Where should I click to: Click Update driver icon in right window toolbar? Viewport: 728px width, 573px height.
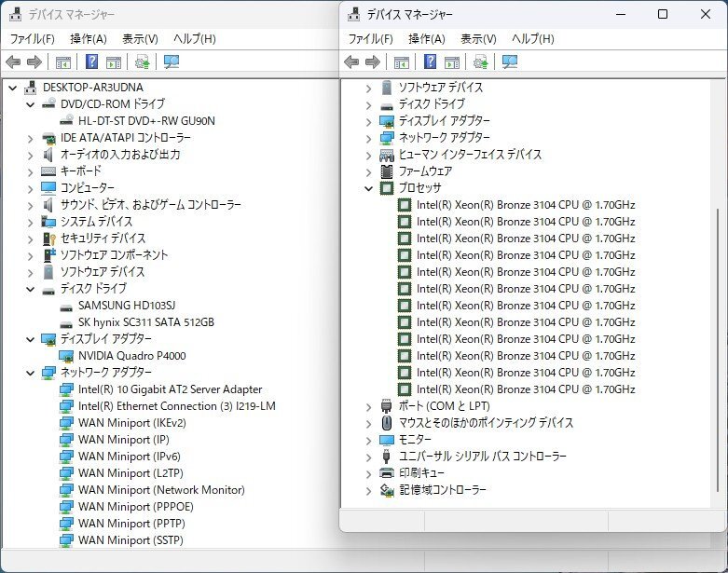point(481,61)
